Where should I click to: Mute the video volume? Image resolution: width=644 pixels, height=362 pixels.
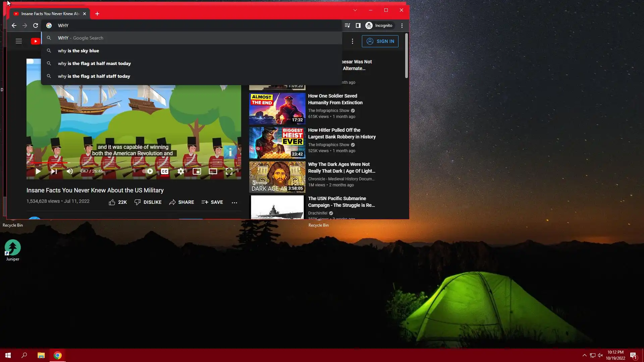pyautogui.click(x=69, y=171)
